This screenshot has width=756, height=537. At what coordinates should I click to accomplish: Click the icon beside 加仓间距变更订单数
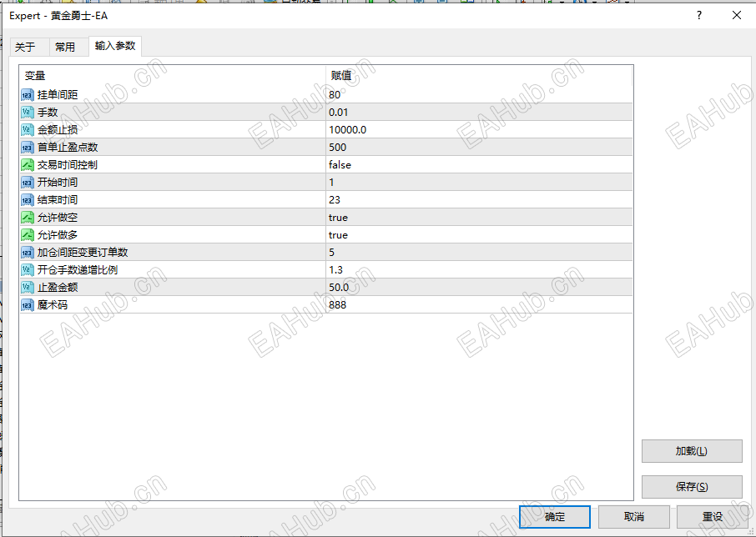click(27, 253)
